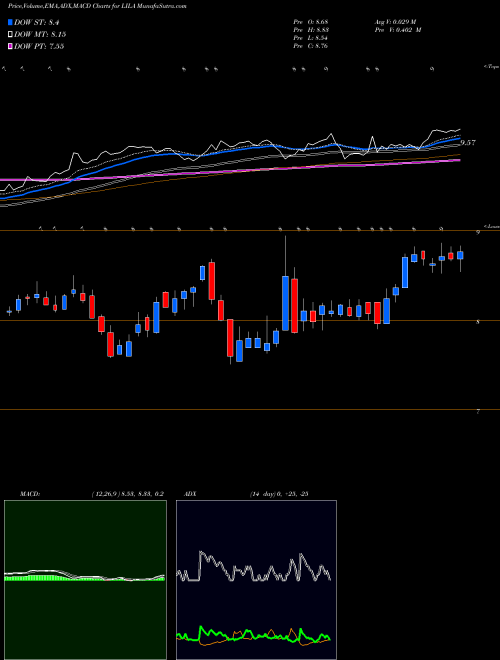
Task: Click the 'Pre V: 0.402 M' value
Action: [397, 30]
